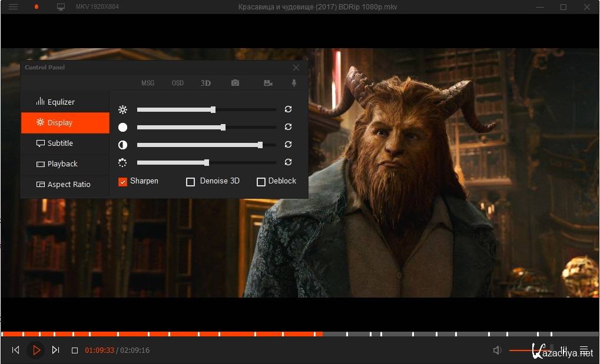Viewport: 600px width, 364px height.
Task: Reset the brightness slider
Action: point(288,109)
